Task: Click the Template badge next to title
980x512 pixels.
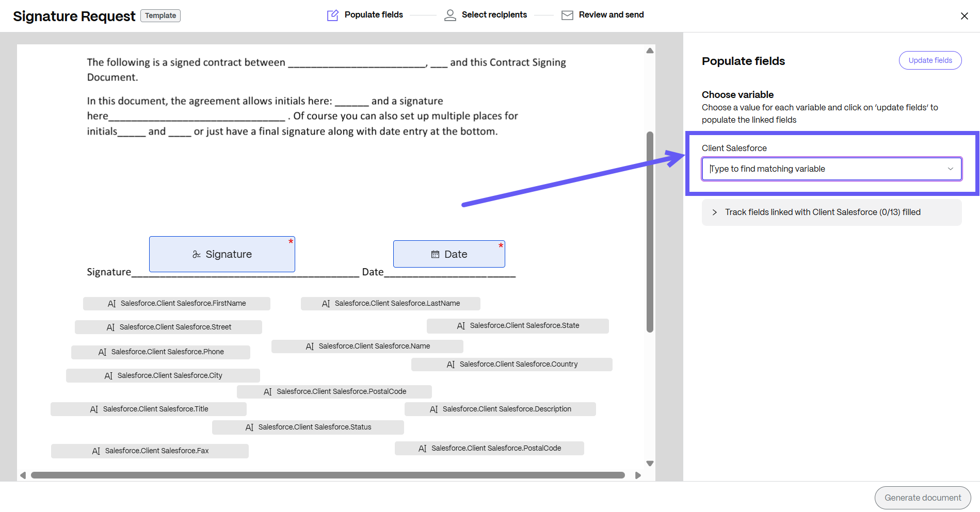Action: (x=160, y=15)
